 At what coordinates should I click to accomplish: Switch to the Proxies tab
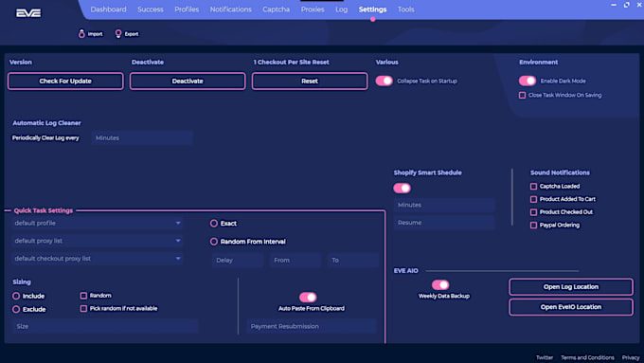point(313,9)
